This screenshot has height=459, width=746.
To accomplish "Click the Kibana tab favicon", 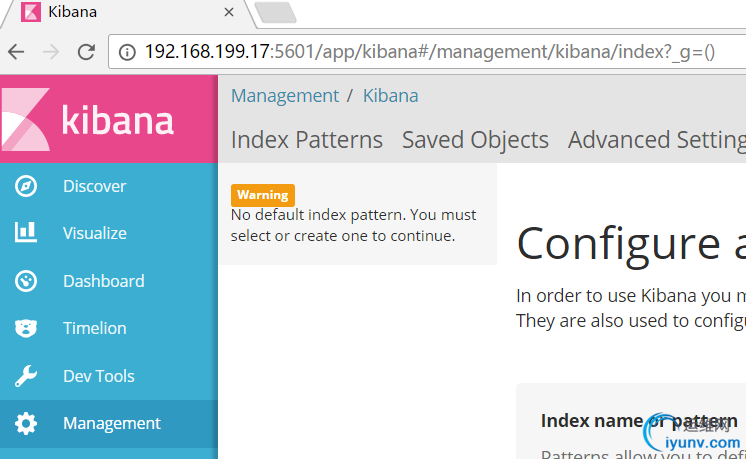I will click(31, 12).
